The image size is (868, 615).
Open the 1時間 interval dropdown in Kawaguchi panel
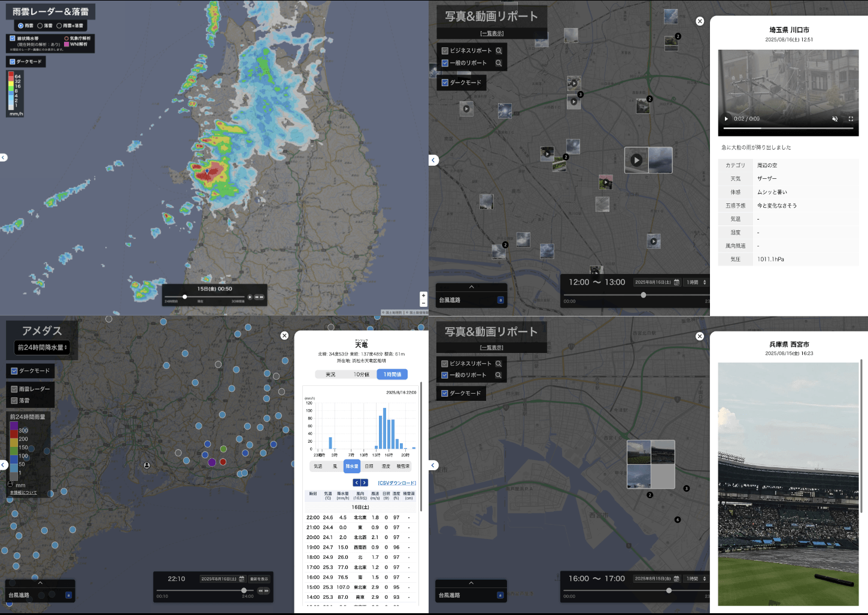coord(696,282)
